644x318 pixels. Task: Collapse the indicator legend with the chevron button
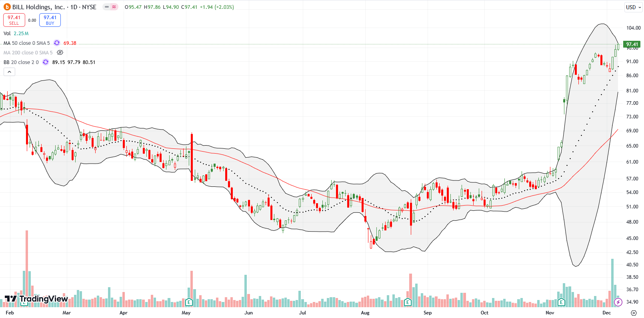pyautogui.click(x=10, y=72)
